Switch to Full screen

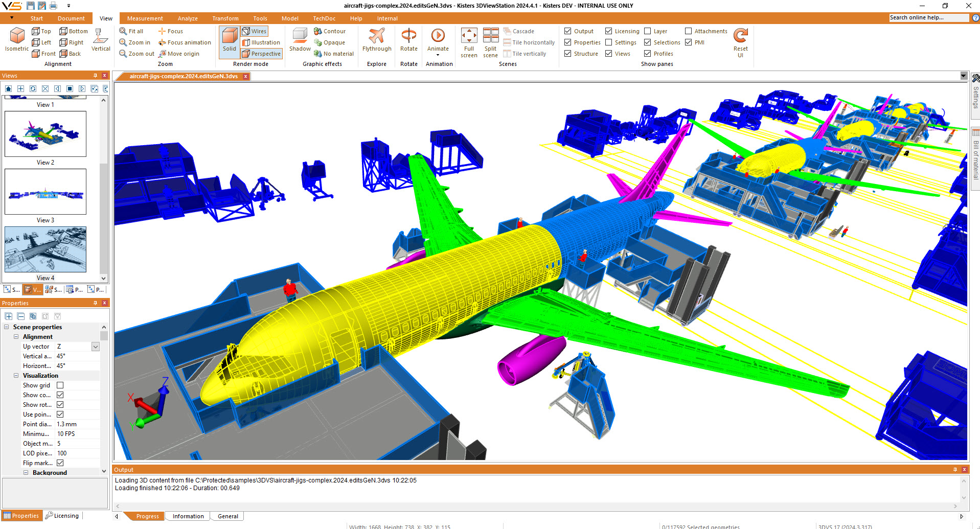(x=469, y=43)
